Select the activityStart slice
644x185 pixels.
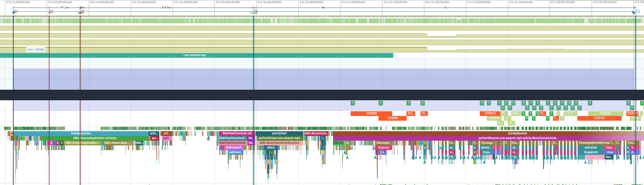coord(279,133)
